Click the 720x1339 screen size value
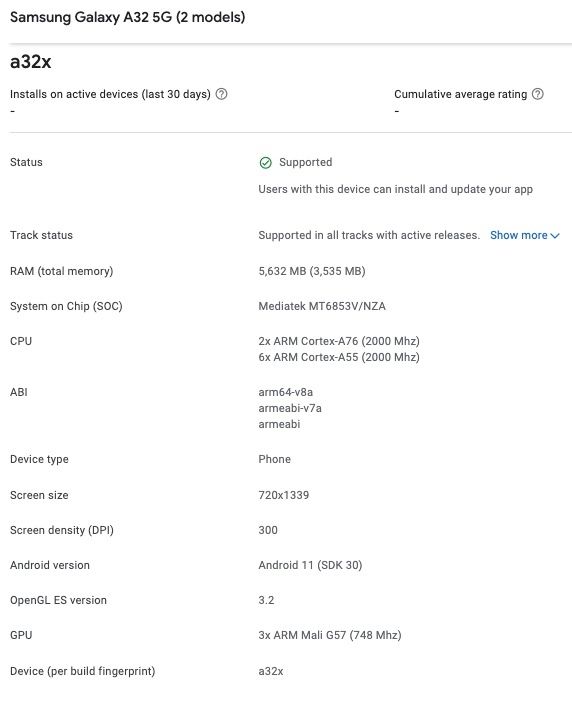572x701 pixels. point(284,495)
